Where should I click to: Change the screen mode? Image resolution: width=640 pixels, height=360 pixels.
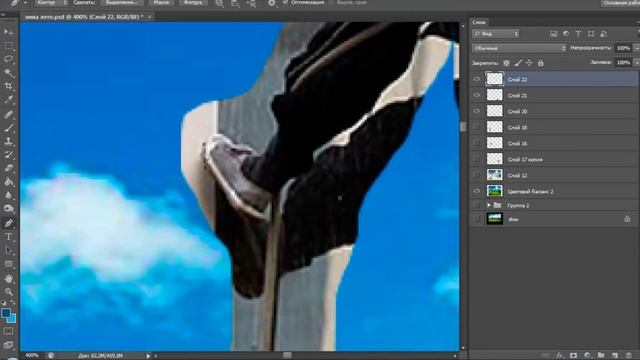click(x=8, y=345)
